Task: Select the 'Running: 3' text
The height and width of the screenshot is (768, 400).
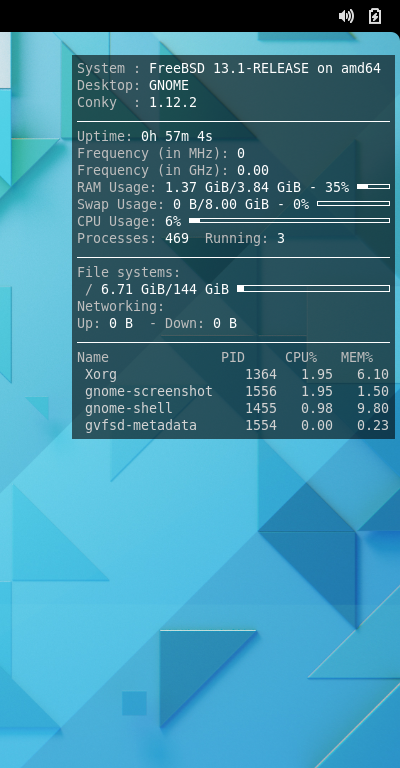Action: pyautogui.click(x=245, y=239)
